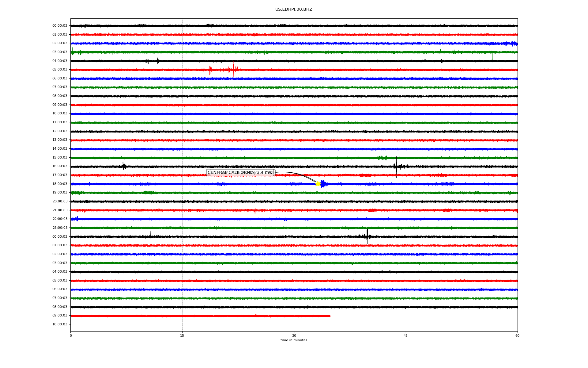The width and height of the screenshot is (588, 368).
Task: Click the red spike burst on 05:00:03 trace
Action: 233,70
